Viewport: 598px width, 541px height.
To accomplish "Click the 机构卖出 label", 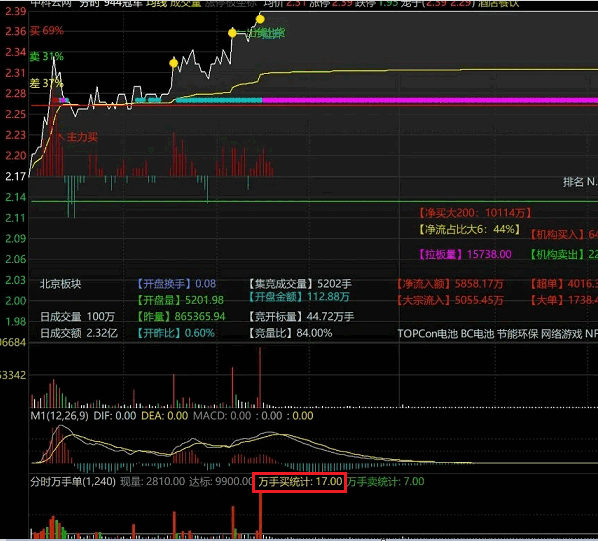I will pos(557,254).
